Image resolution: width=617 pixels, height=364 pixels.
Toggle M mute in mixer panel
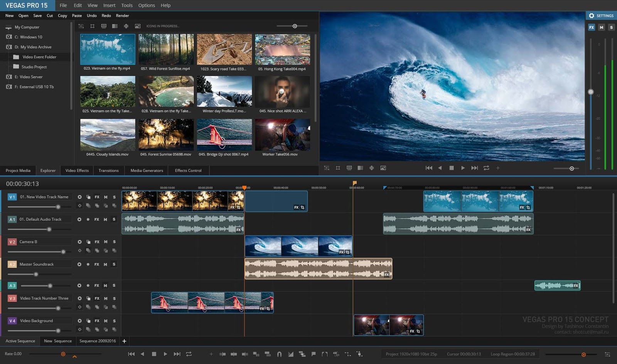602,27
